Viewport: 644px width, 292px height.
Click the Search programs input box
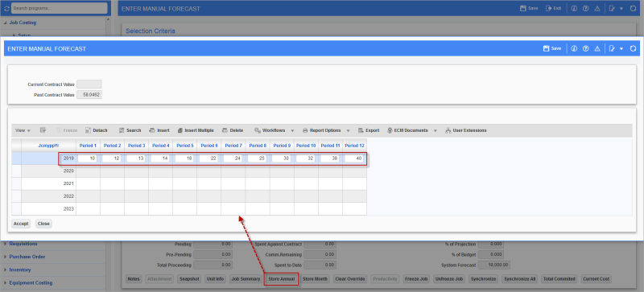[x=59, y=8]
